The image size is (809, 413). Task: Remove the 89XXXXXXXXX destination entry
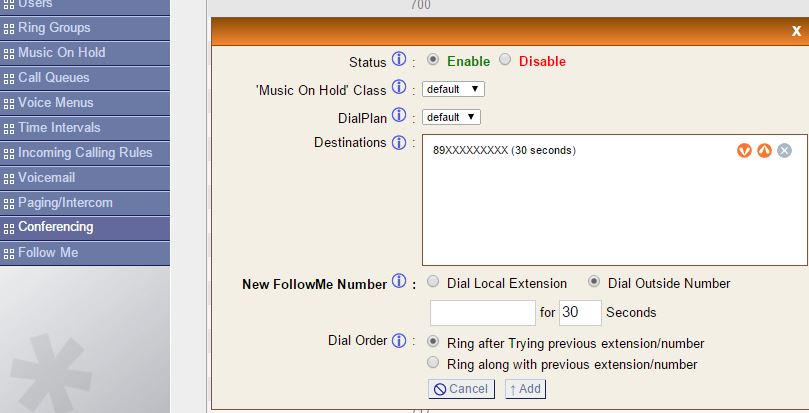coord(784,150)
